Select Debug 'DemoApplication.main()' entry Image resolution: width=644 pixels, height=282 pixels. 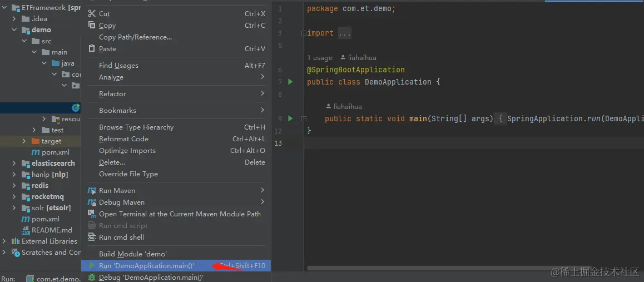pos(176,277)
